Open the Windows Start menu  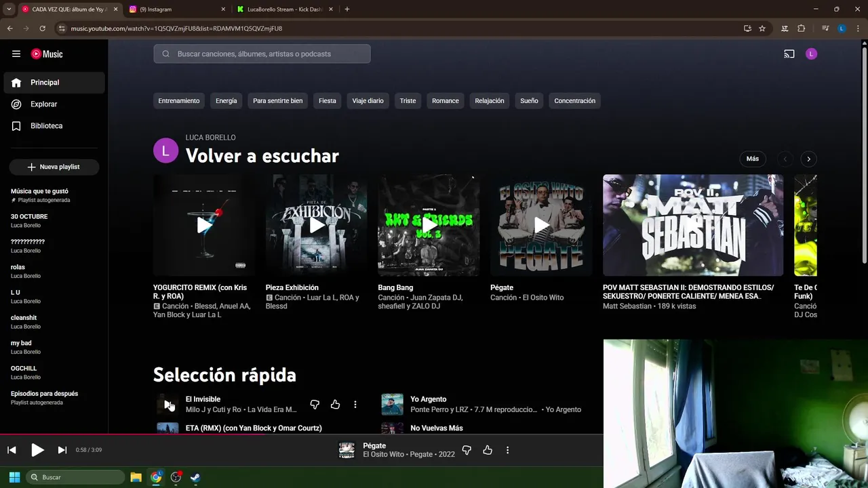pyautogui.click(x=14, y=477)
